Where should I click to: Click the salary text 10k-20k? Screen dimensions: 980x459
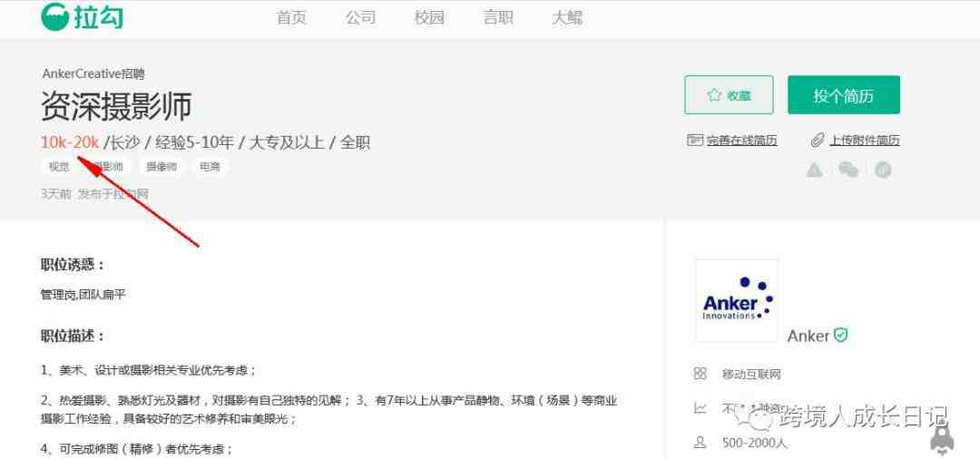pos(70,142)
